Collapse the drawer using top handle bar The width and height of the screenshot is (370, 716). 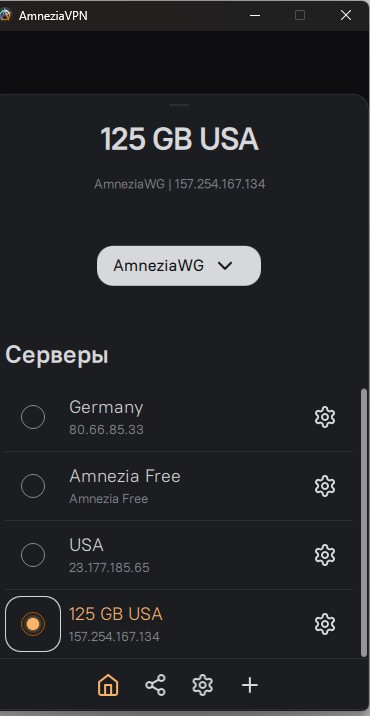[x=179, y=105]
